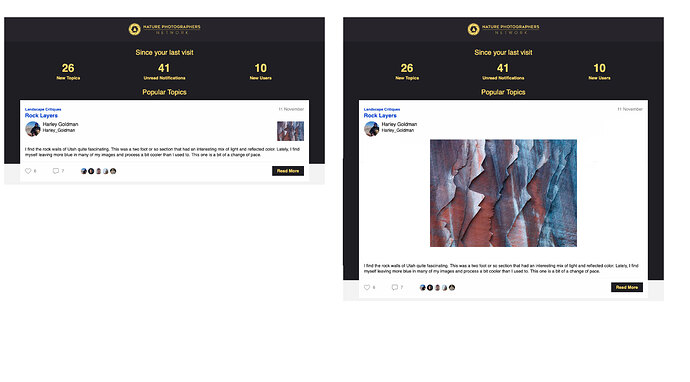Click Since your last visit heading, small-thumbnail email
Viewport: 690px width, 382px height.
pyautogui.click(x=165, y=52)
